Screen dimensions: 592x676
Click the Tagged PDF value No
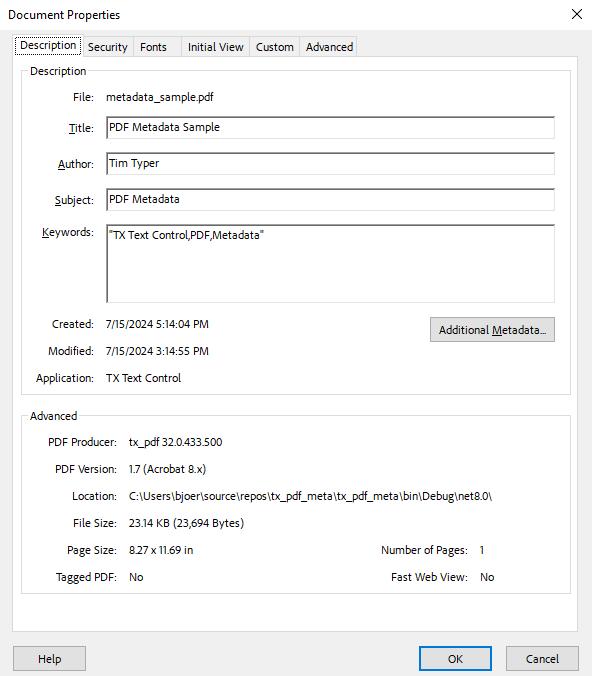coord(136,577)
